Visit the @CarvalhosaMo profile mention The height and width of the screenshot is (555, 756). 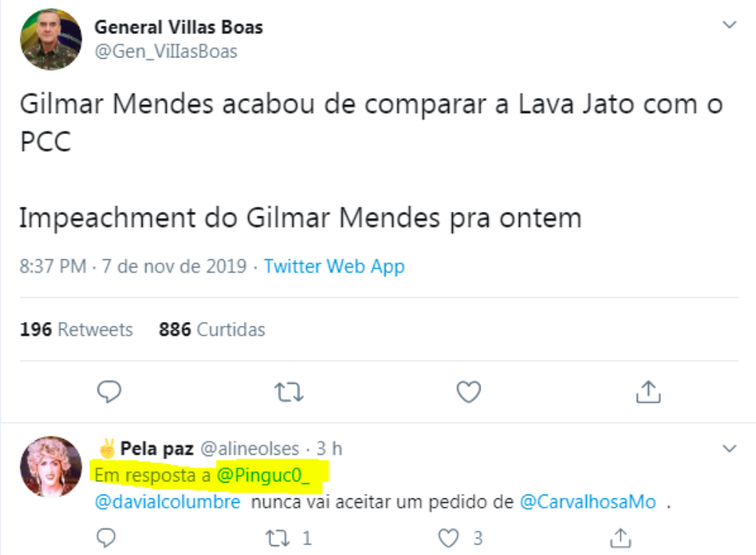click(589, 502)
